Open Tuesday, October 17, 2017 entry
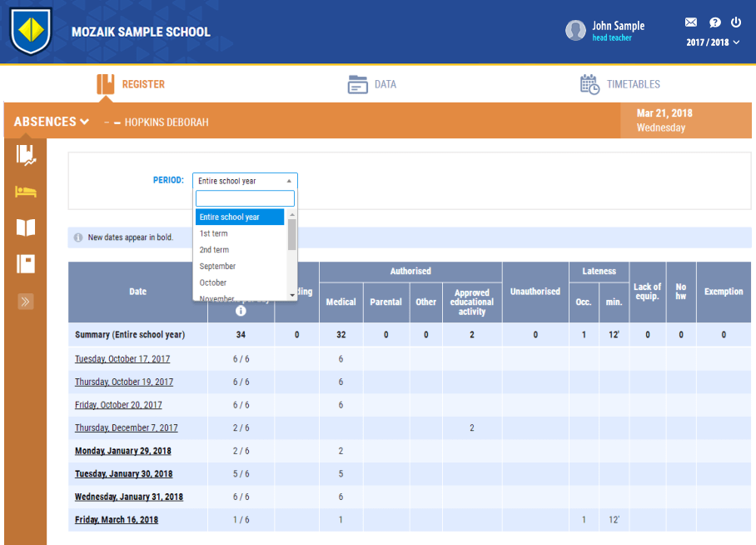Screen dimensions: 756x545 [122, 359]
